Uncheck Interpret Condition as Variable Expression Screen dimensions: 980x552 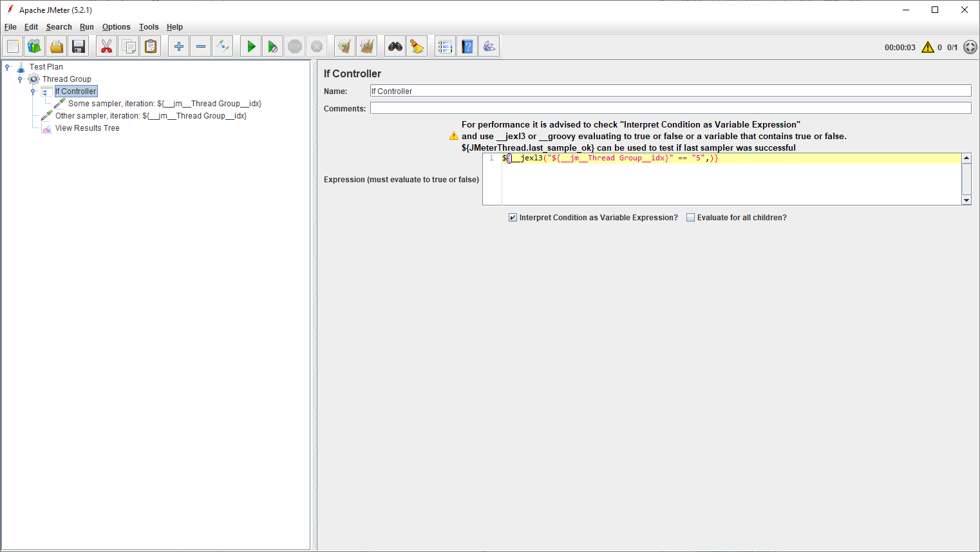click(513, 218)
